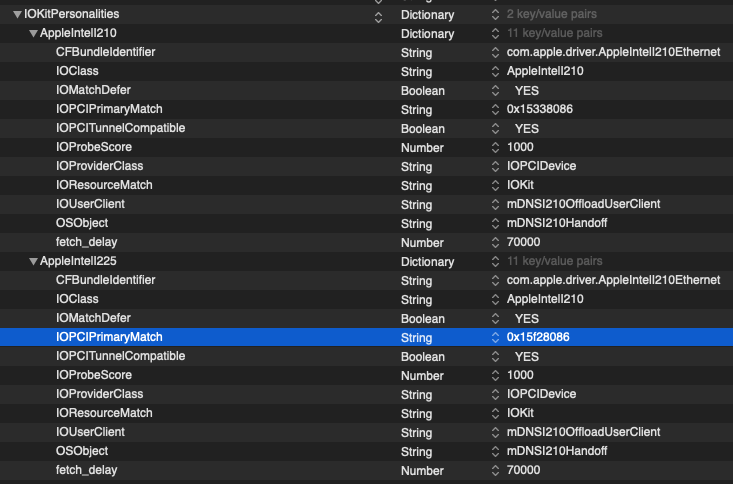Open type popup arrows on IOKitPersonalities row
The height and width of the screenshot is (484, 733).
click(x=495, y=14)
